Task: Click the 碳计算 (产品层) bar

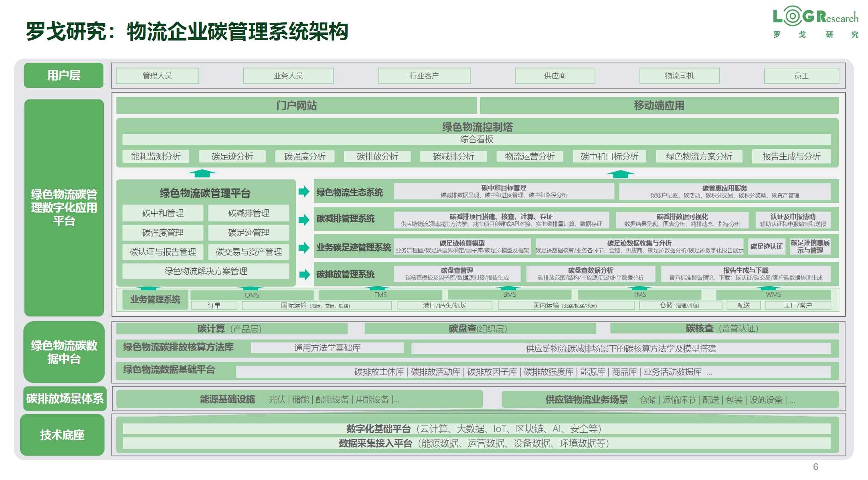Action: tap(232, 329)
